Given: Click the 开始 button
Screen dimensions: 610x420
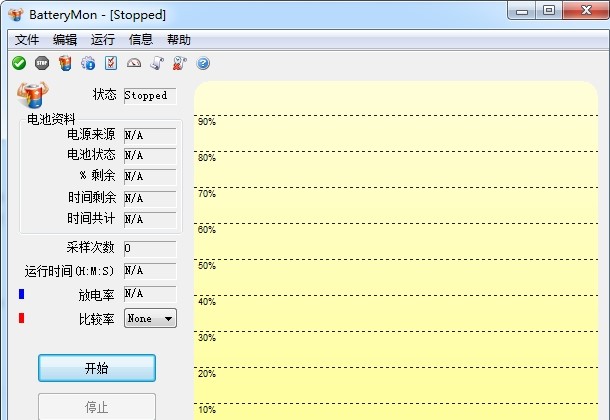Looking at the screenshot, I should pyautogui.click(x=97, y=368).
